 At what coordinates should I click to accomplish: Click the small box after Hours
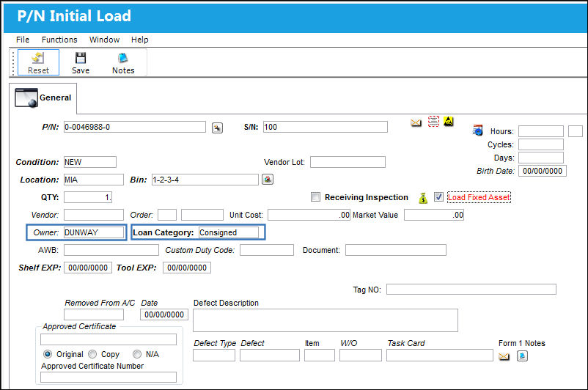pos(576,131)
